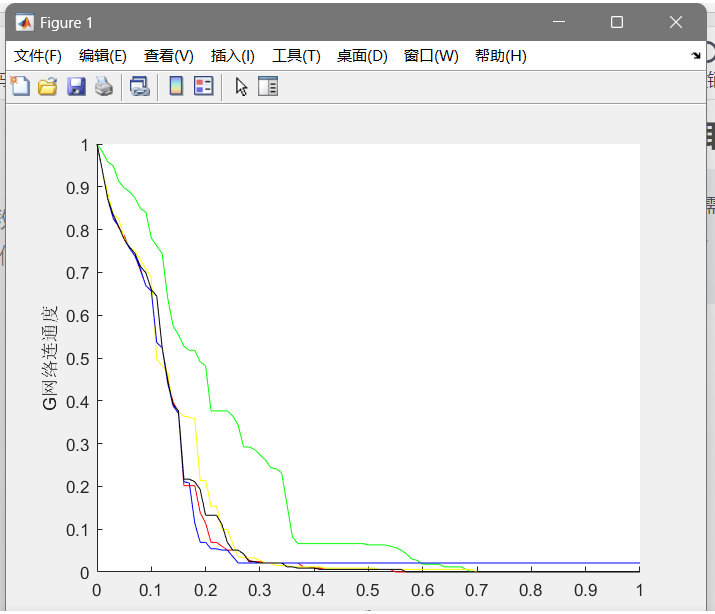715x614 pixels.
Task: Save figure with floppy disk icon
Action: pyautogui.click(x=76, y=86)
